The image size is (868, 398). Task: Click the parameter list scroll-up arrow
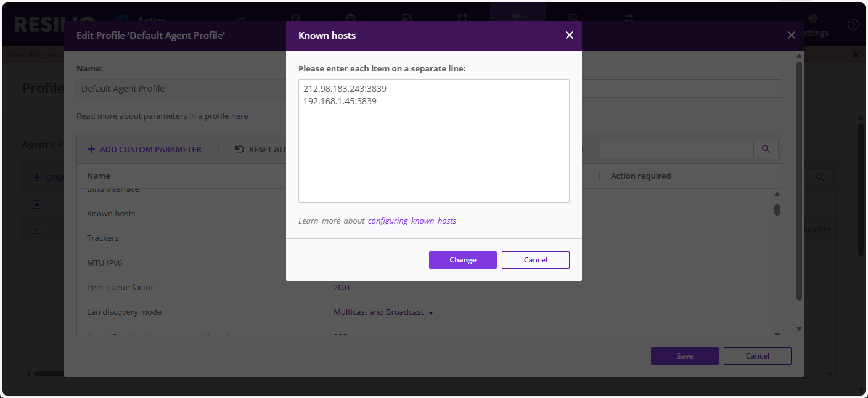[x=777, y=193]
